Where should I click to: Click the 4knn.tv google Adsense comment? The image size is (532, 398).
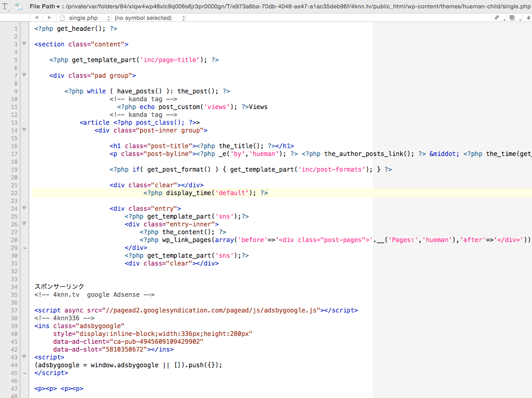point(94,295)
